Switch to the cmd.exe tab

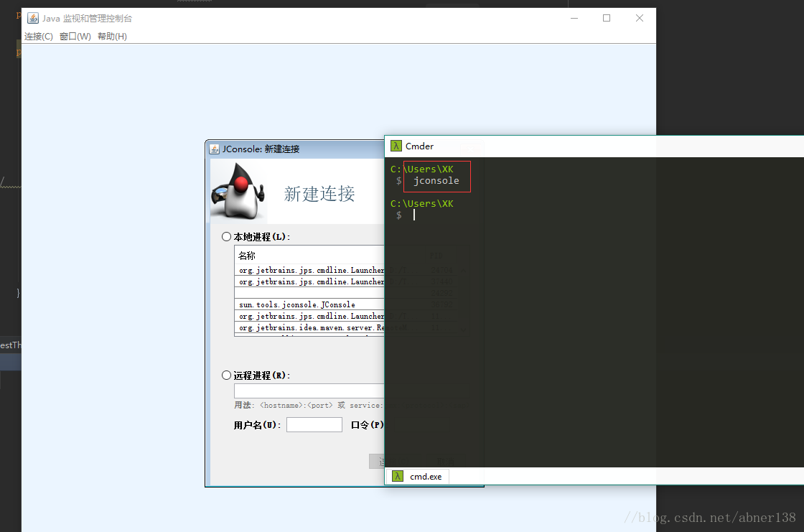coord(417,477)
